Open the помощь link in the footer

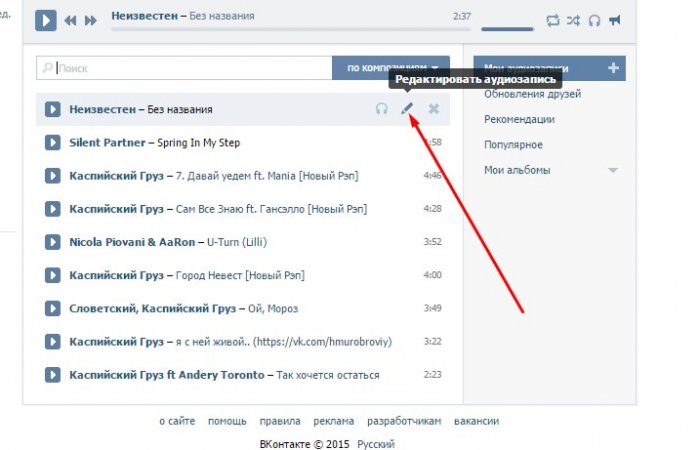pos(227,421)
